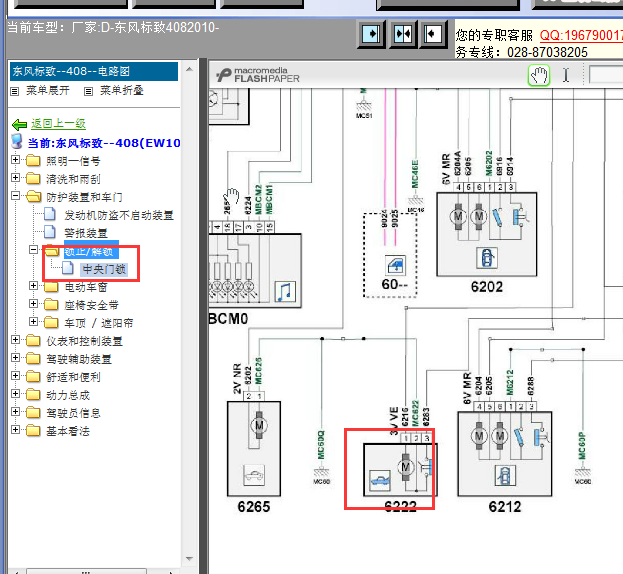Click the window icon in component 60--
This screenshot has height=574, width=623.
pyautogui.click(x=396, y=265)
